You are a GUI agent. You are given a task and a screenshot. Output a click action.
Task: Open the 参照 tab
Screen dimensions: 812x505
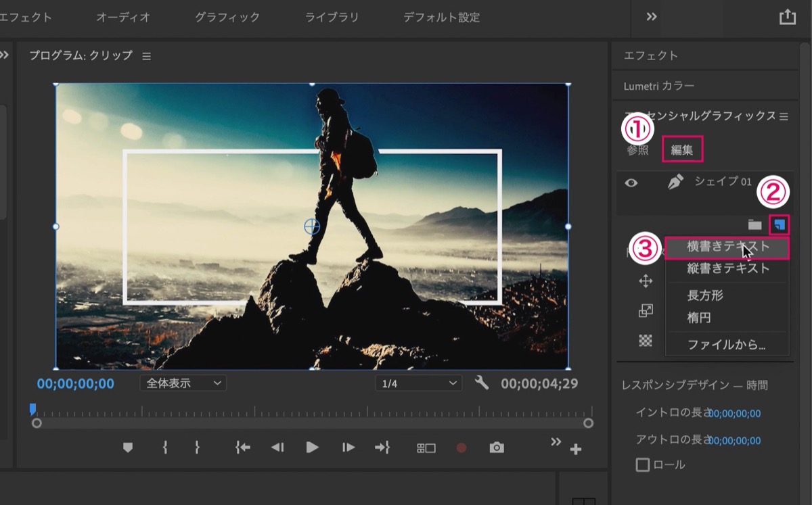click(637, 150)
